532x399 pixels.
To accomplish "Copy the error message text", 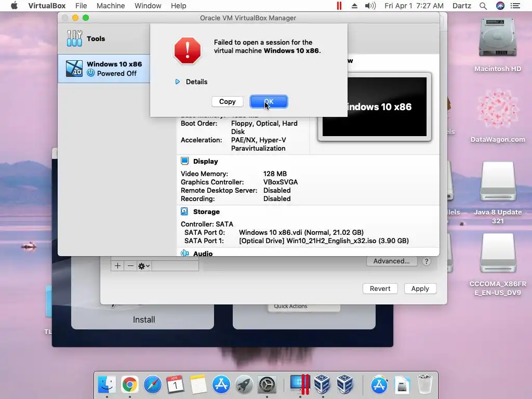I will point(228,101).
